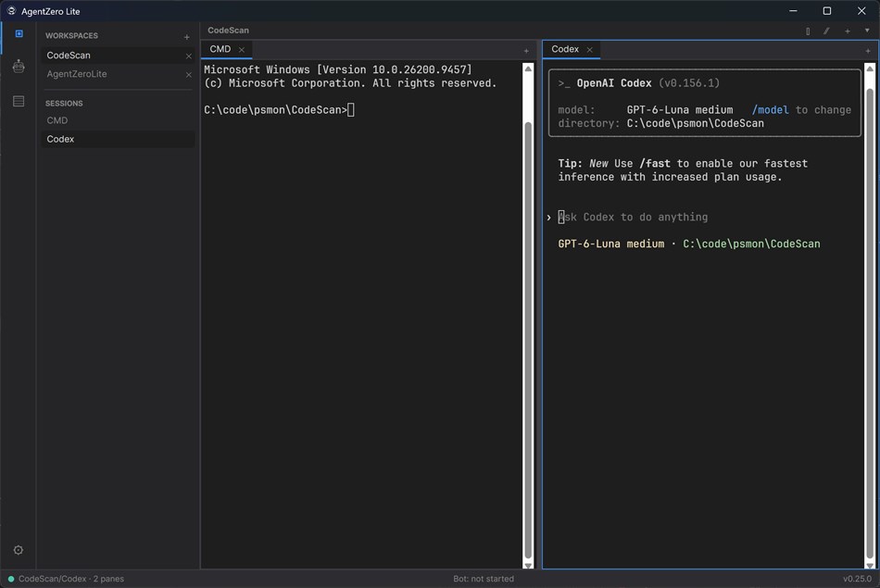Open settings via the gear icon
This screenshot has width=880, height=588.
click(x=19, y=550)
